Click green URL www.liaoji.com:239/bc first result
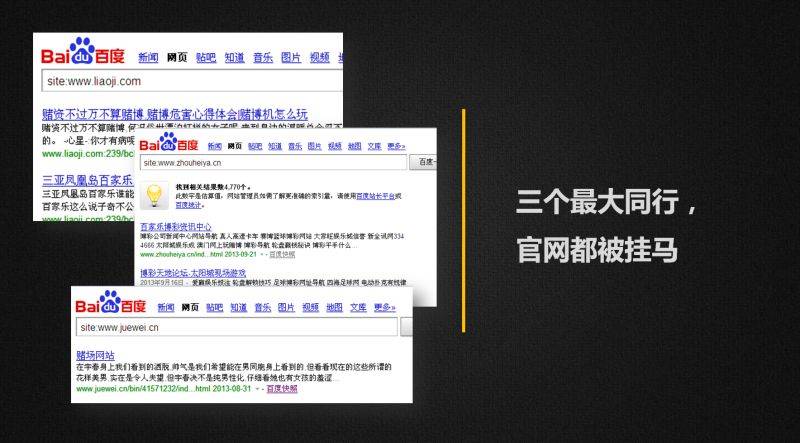This screenshot has height=443, width=800. coord(88,153)
